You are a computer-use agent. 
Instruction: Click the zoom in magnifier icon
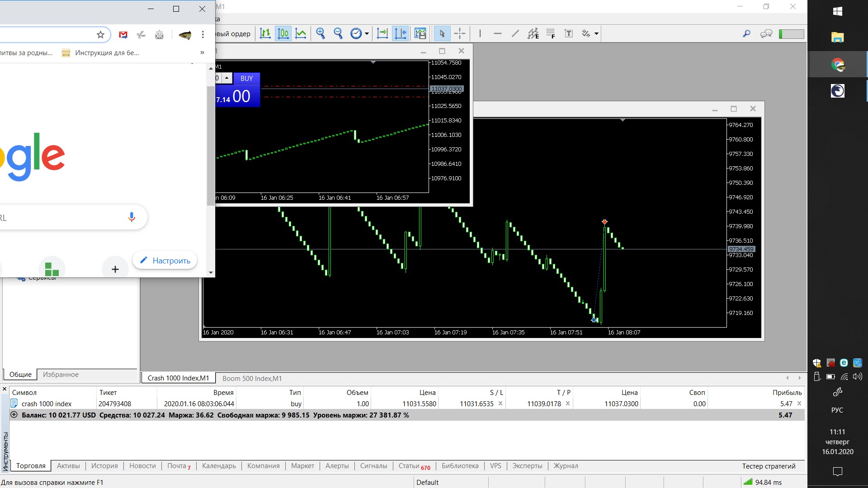[321, 33]
